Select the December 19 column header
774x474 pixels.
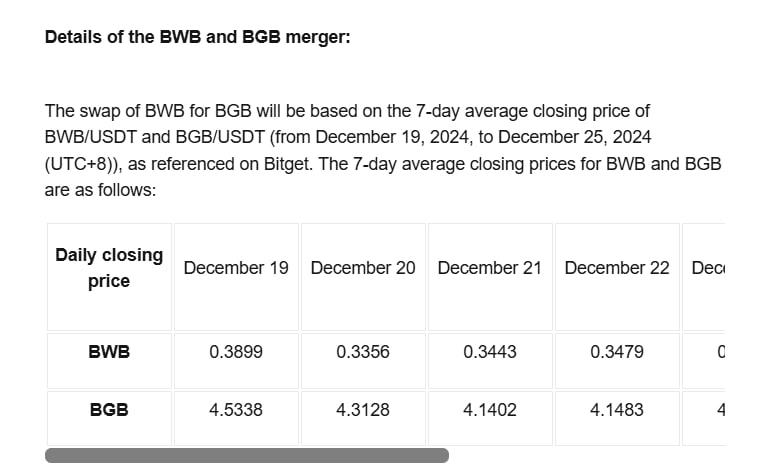(236, 268)
